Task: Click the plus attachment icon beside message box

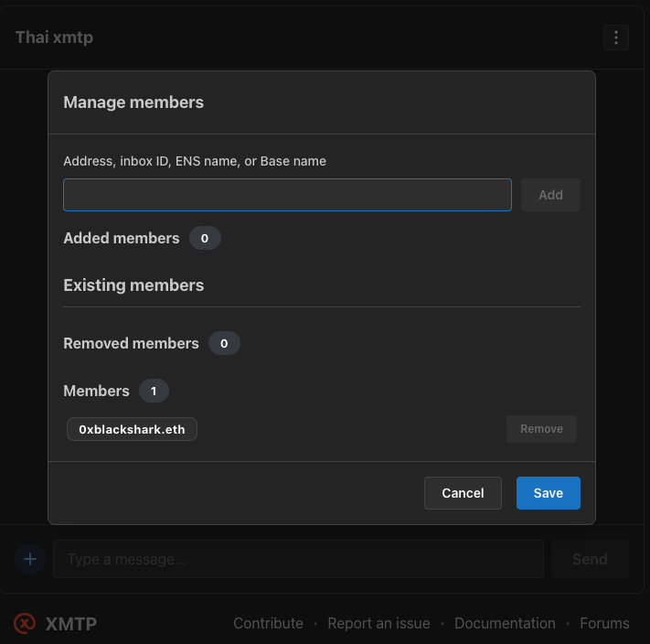Action: [30, 559]
